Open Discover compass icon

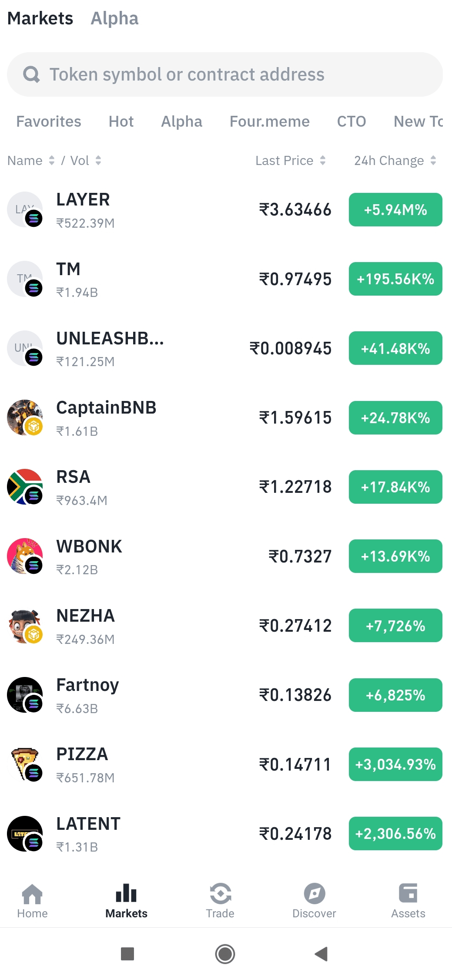coord(314,894)
